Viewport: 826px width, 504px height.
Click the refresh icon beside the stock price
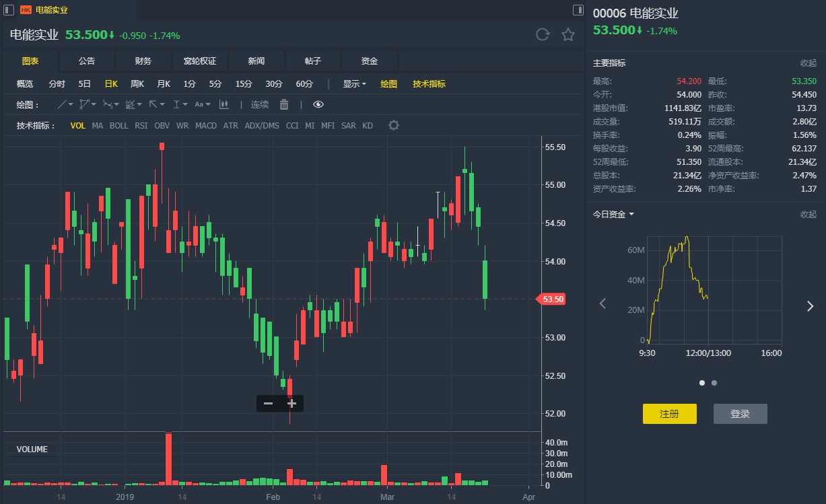coord(543,35)
